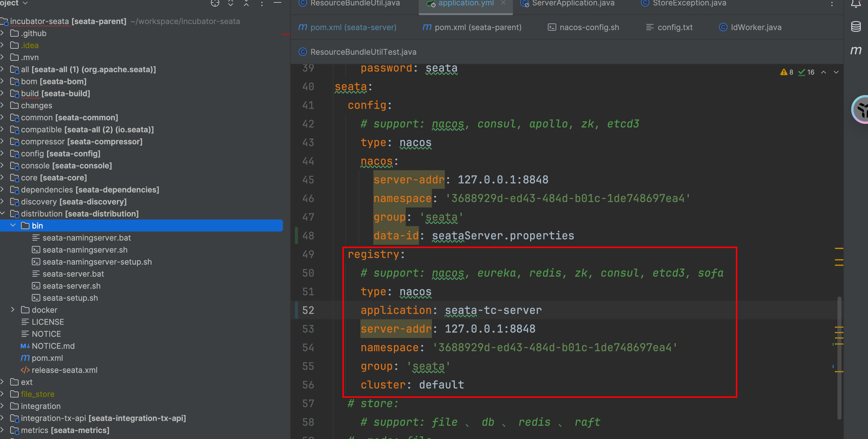The height and width of the screenshot is (439, 868).
Task: Collapse the distribution [seata-distribution] module
Action: pos(2,213)
